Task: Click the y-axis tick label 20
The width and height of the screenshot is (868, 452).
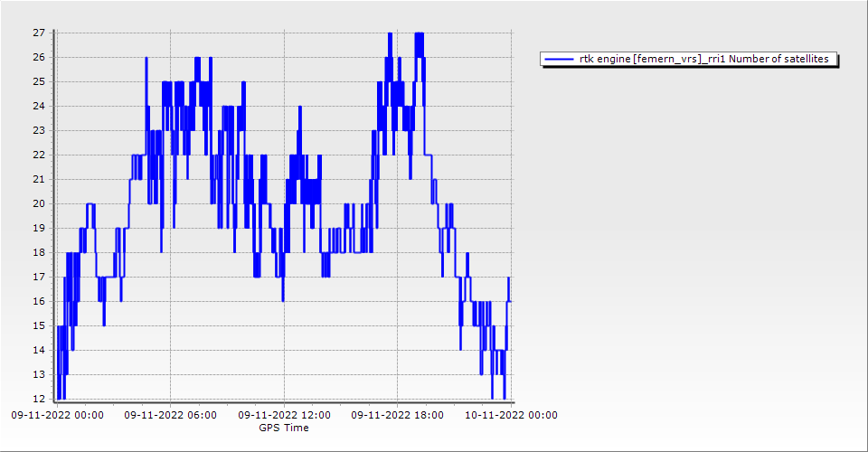Action: click(39, 203)
